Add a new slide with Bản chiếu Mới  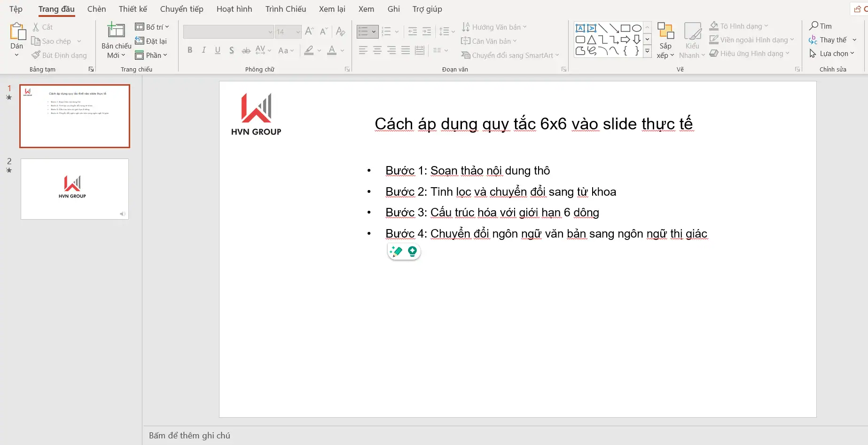click(116, 41)
